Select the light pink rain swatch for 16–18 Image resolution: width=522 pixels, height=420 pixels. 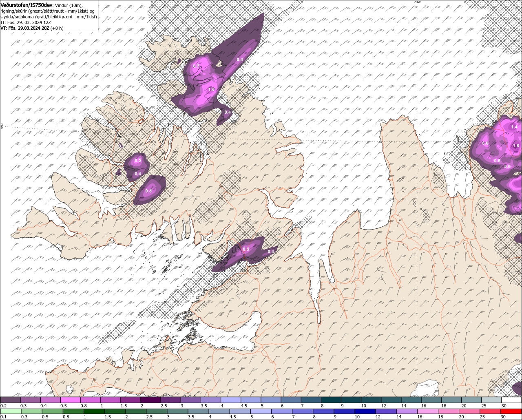[x=427, y=411]
